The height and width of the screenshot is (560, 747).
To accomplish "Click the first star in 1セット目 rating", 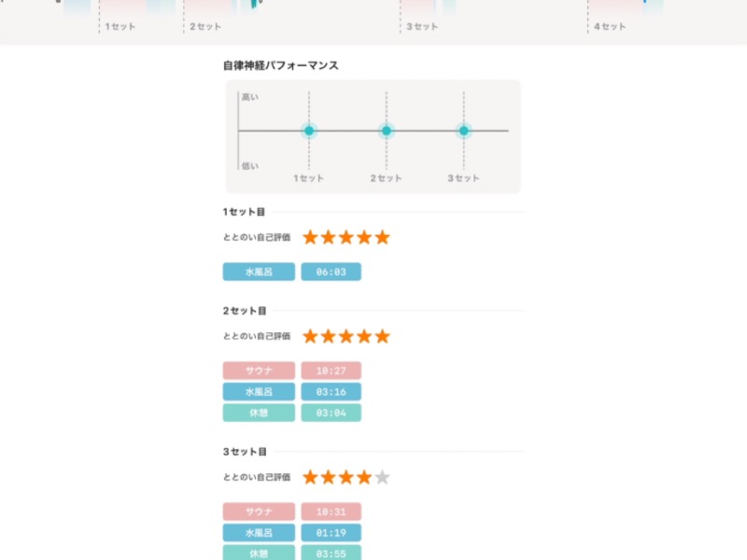I will click(311, 237).
